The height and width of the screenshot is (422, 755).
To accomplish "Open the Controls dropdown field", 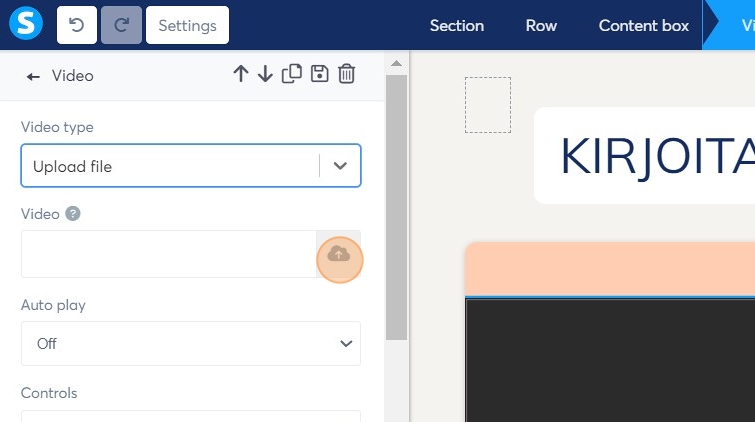I will pos(191,416).
